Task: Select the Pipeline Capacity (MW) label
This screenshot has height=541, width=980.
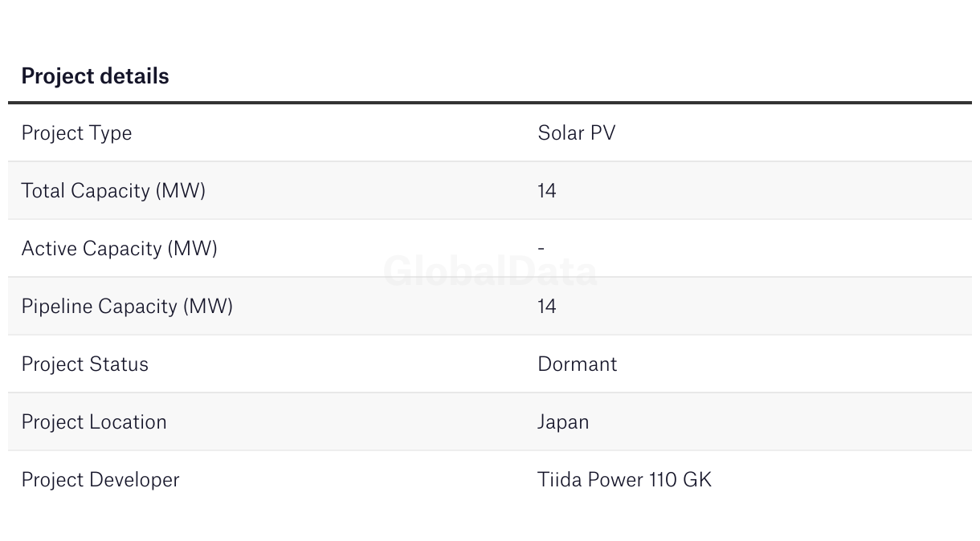Action: (127, 307)
